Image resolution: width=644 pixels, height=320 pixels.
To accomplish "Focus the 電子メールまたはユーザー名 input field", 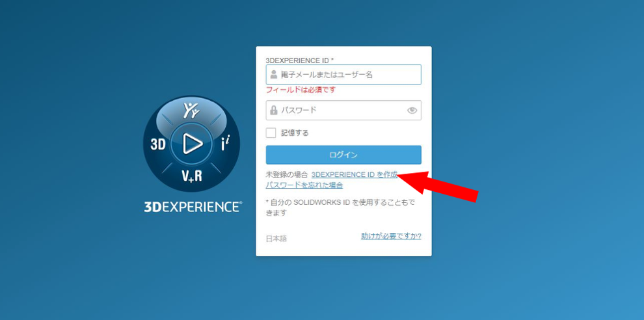I will (x=343, y=75).
